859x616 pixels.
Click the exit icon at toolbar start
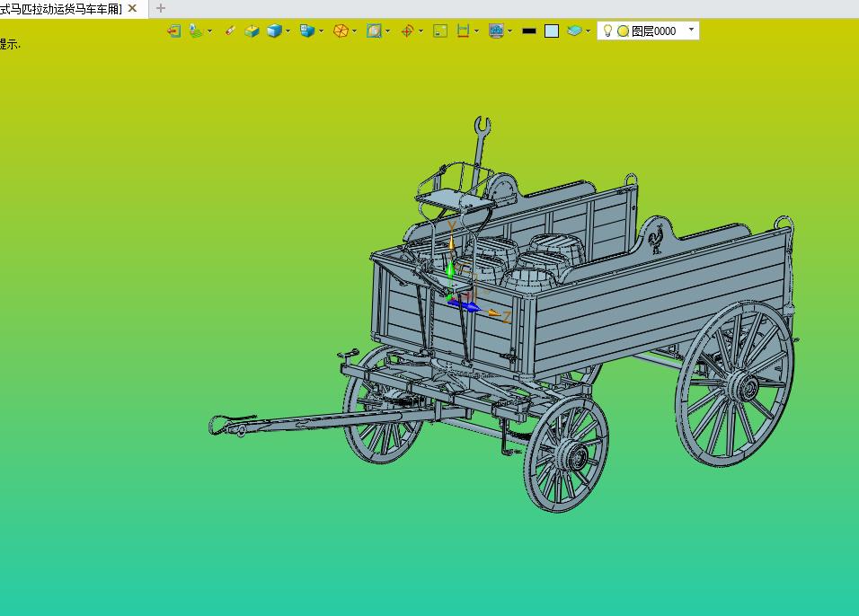174,31
